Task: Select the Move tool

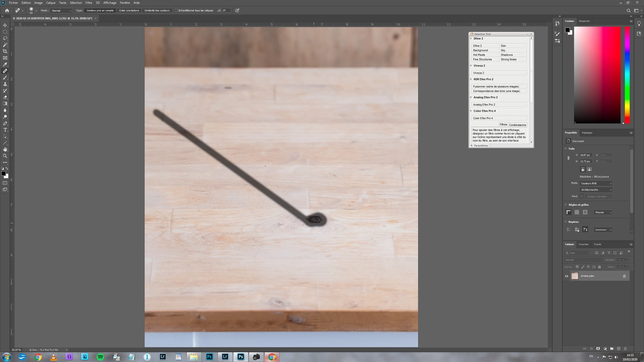Action: (5, 25)
